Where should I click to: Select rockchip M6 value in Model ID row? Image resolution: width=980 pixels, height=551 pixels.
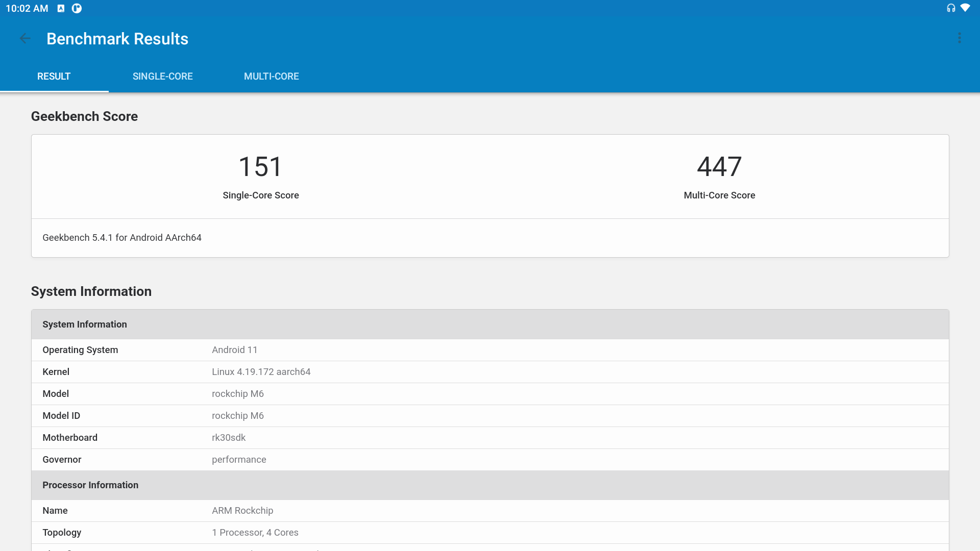238,416
